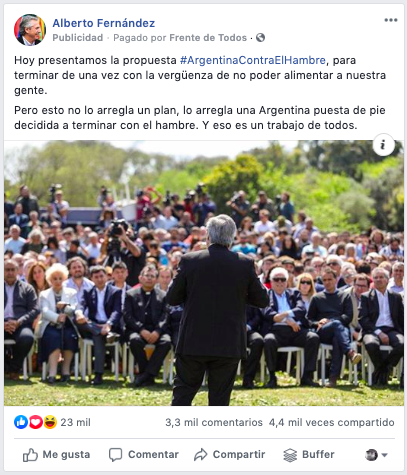Image resolution: width=407 pixels, height=475 pixels.
Task: Click the globe public audience icon
Action: [260, 38]
